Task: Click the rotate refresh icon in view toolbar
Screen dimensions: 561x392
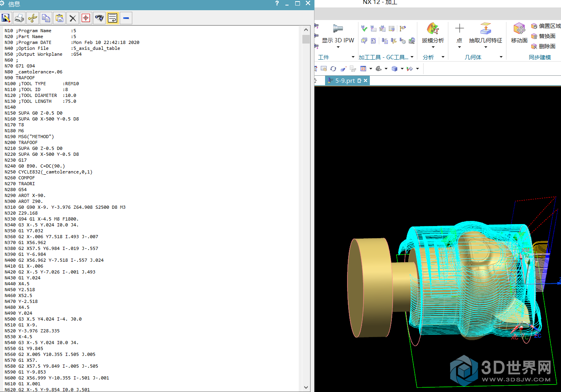Action: [333, 69]
